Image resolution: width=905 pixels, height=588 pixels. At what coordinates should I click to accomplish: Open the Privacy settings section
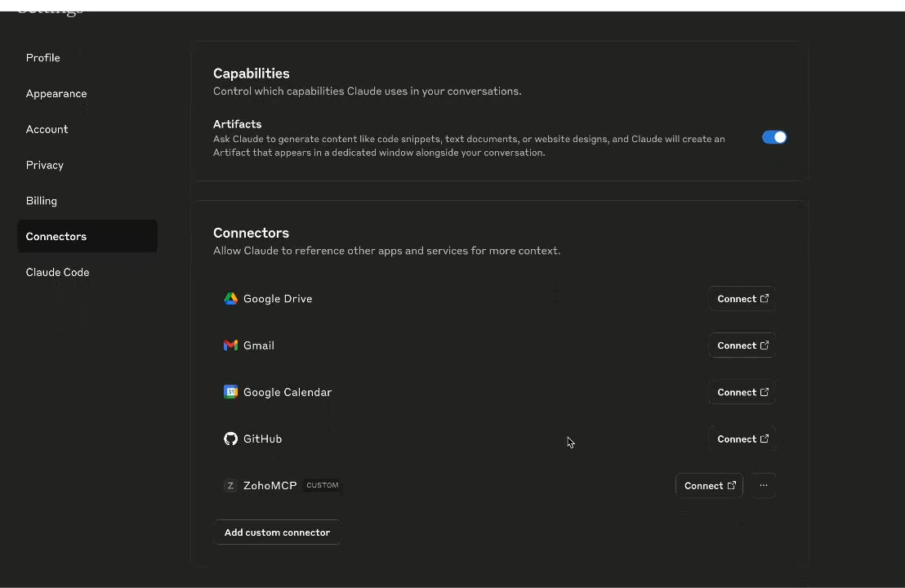tap(44, 165)
